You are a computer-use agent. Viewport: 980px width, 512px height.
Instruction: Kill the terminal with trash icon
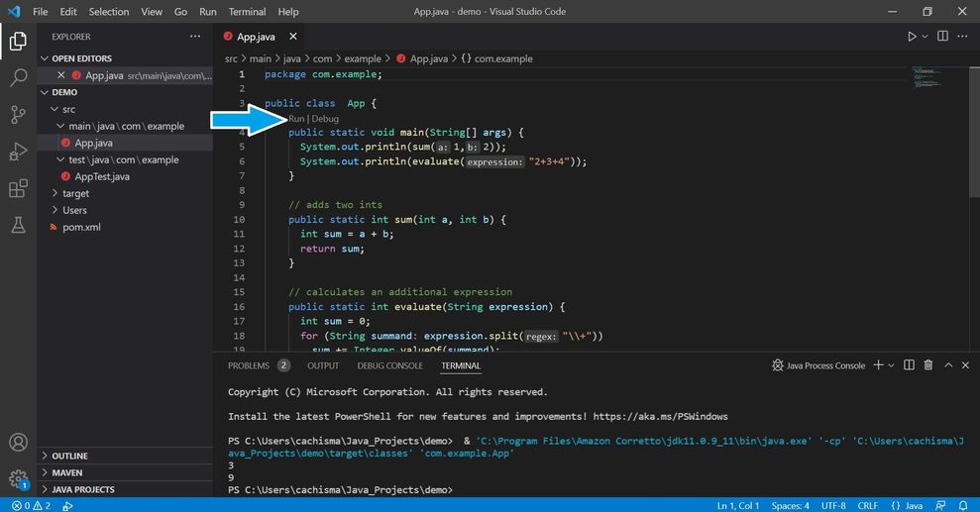[928, 365]
